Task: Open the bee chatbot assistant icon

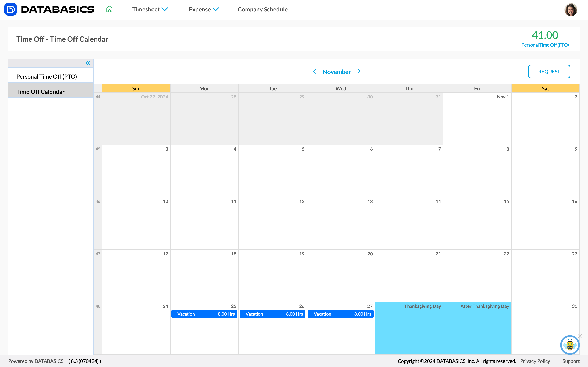Action: [570, 345]
